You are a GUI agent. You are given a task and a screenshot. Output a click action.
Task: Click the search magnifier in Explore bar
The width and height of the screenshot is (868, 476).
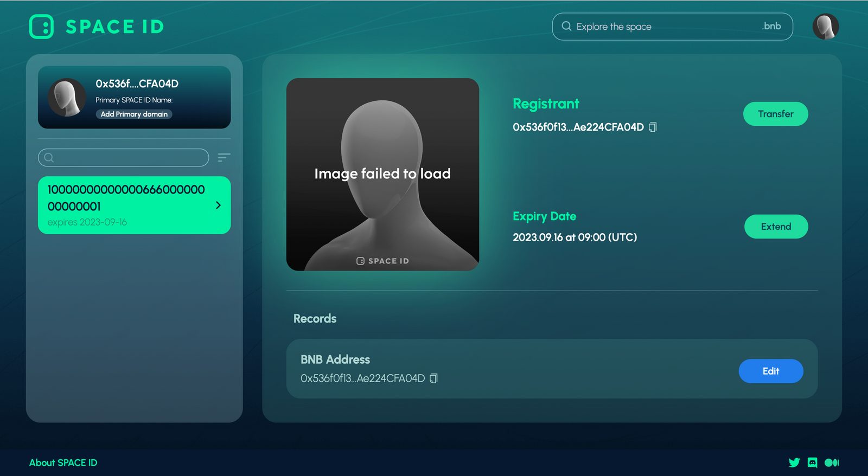(x=566, y=26)
